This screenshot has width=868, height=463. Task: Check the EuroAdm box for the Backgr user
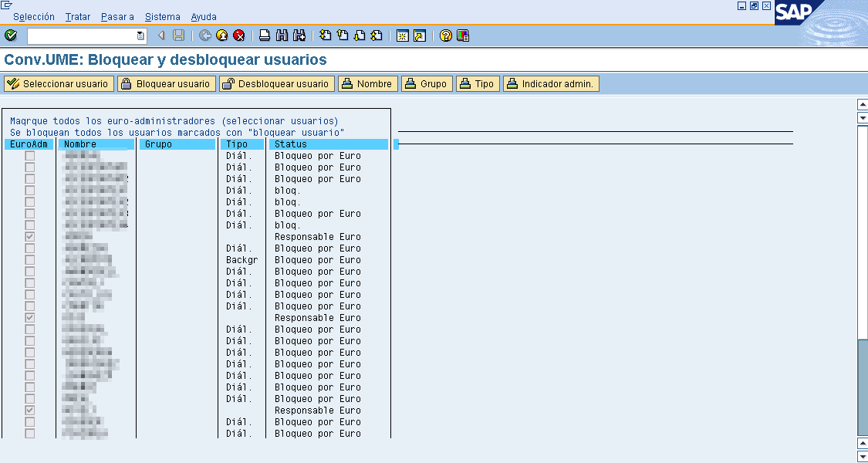coord(30,260)
